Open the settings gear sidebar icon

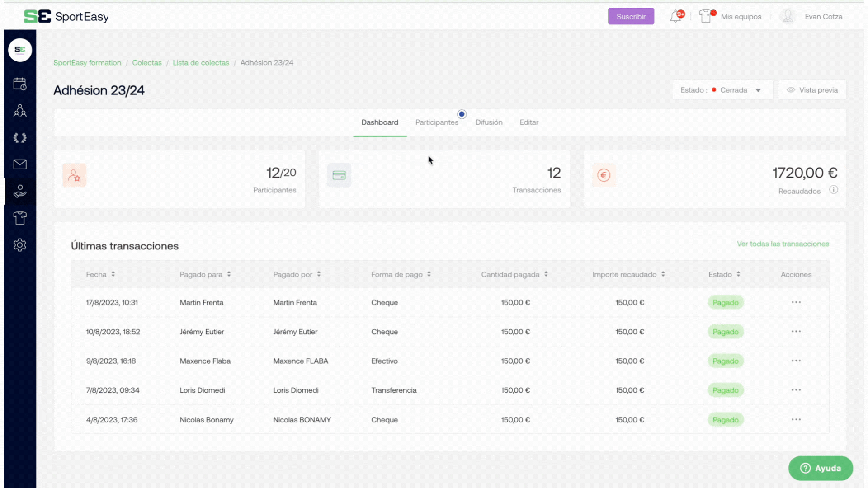coord(20,245)
